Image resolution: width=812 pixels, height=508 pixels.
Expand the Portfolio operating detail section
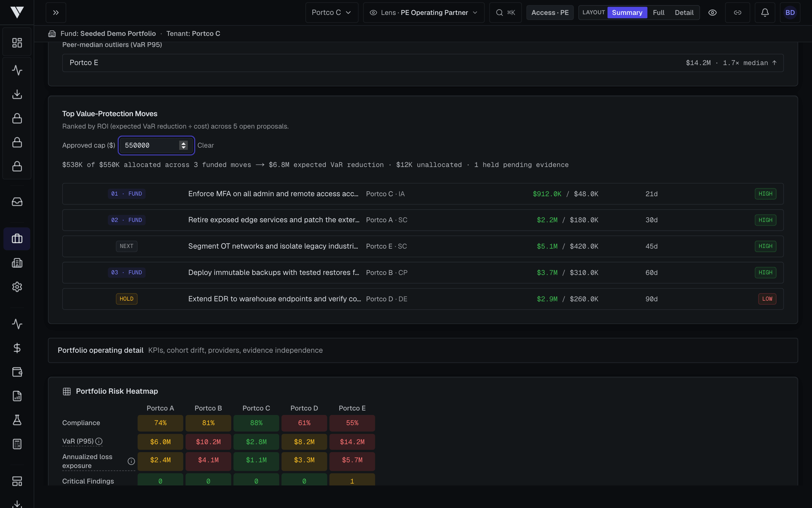pyautogui.click(x=423, y=350)
